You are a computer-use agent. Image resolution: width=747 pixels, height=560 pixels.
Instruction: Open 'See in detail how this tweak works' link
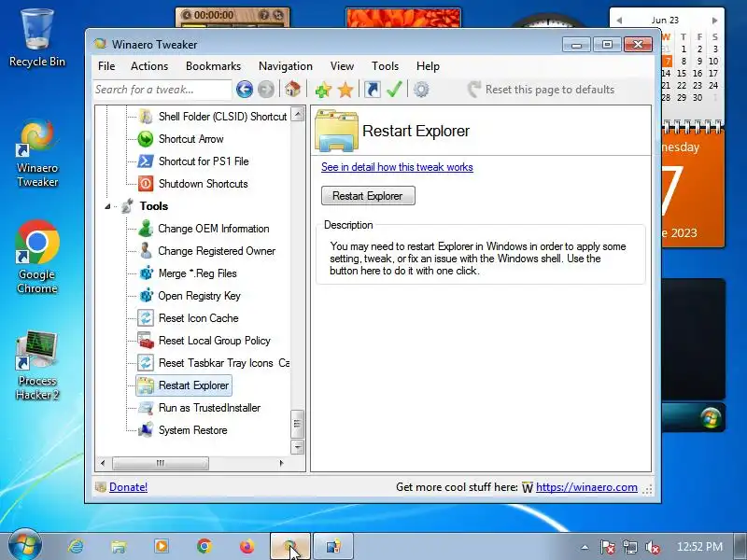coord(397,167)
